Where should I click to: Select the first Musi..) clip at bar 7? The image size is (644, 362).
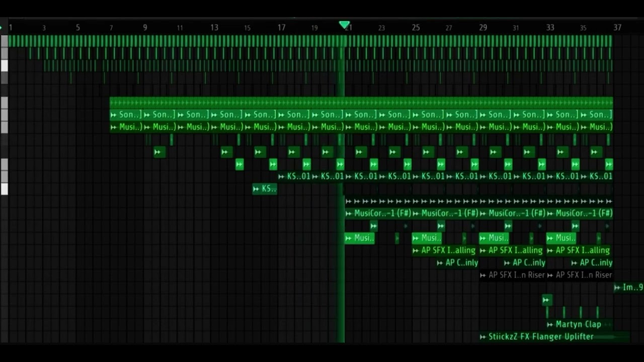click(126, 127)
